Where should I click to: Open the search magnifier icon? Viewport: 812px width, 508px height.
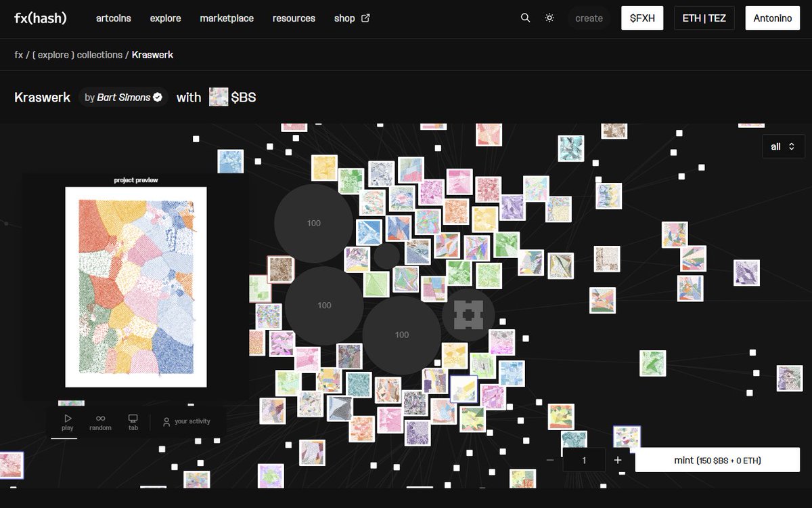(525, 18)
